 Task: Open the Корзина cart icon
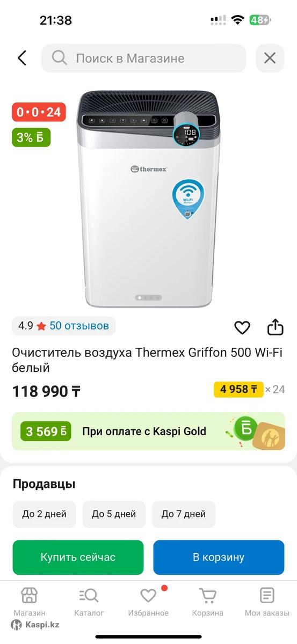pos(208,595)
